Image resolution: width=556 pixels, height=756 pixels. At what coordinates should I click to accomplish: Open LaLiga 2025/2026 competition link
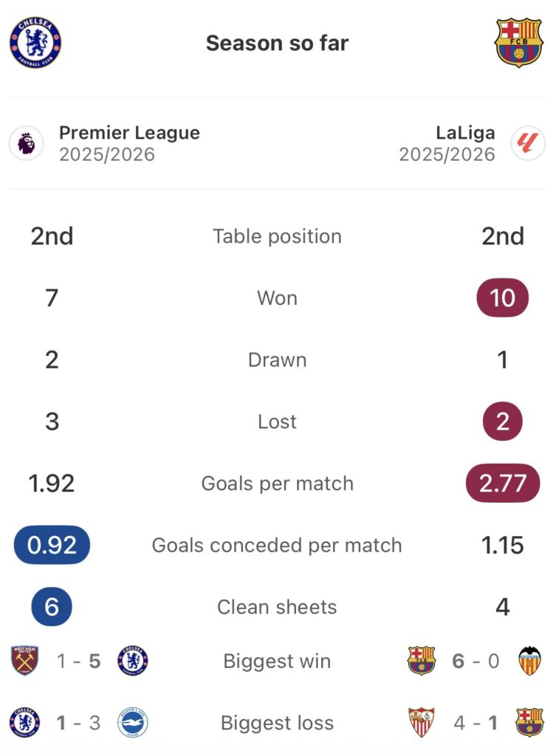tap(447, 143)
